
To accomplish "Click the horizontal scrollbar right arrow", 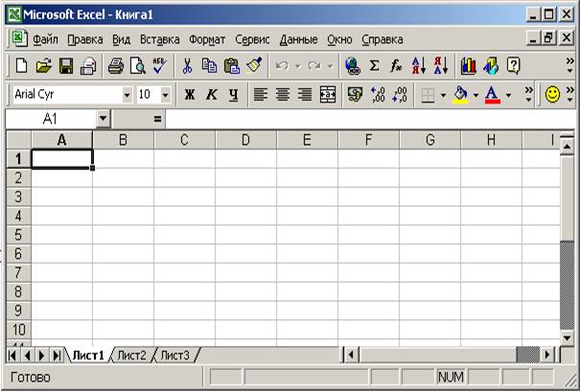I will click(547, 356).
